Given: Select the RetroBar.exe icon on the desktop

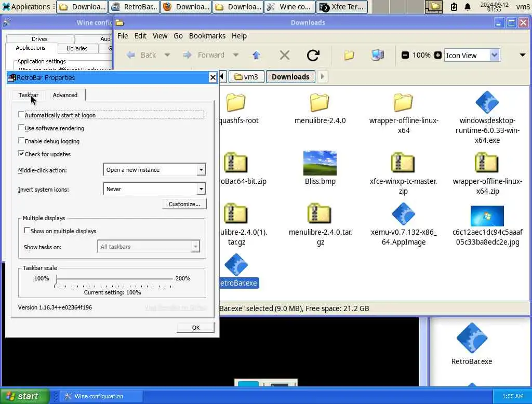Looking at the screenshot, I should pyautogui.click(x=472, y=344).
